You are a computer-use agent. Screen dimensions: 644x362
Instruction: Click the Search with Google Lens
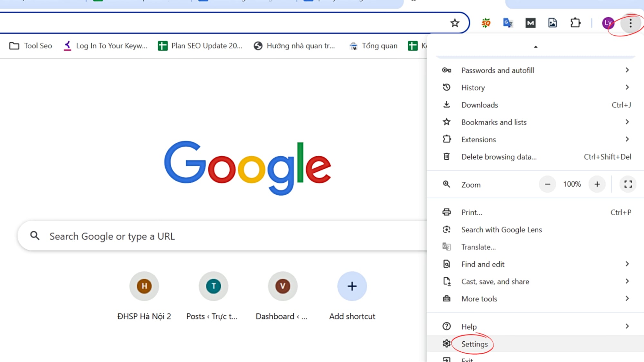coord(502,229)
